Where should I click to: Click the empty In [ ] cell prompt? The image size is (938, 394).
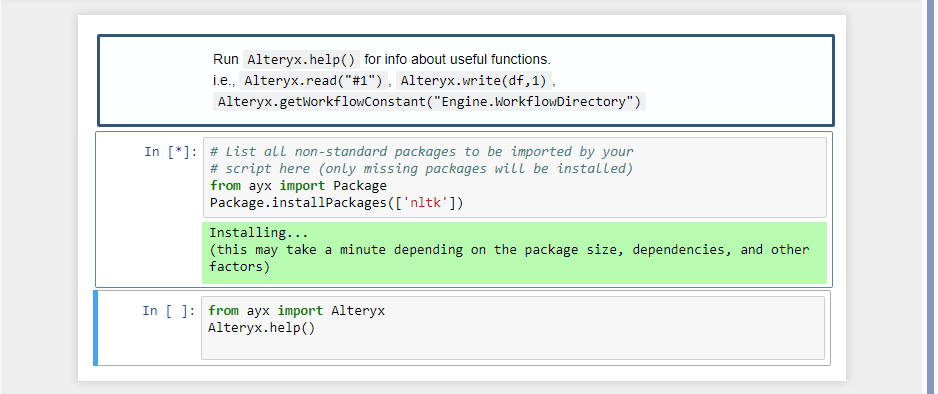pos(169,311)
